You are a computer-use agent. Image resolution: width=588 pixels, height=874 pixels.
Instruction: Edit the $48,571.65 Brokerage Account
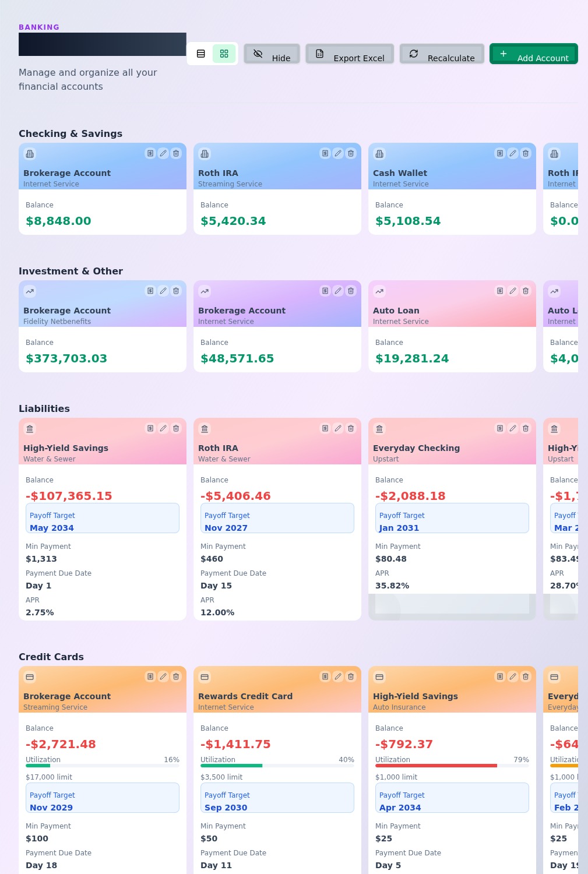[x=338, y=291]
